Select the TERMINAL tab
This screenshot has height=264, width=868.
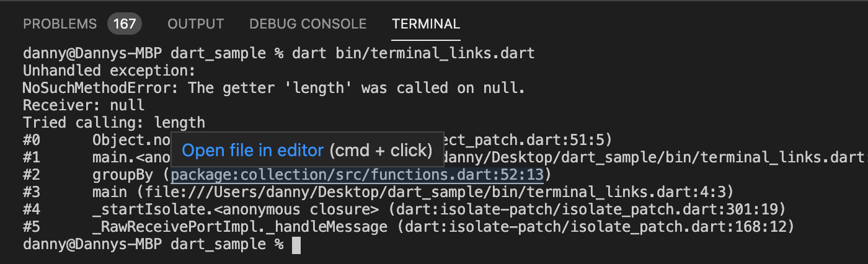pyautogui.click(x=426, y=24)
